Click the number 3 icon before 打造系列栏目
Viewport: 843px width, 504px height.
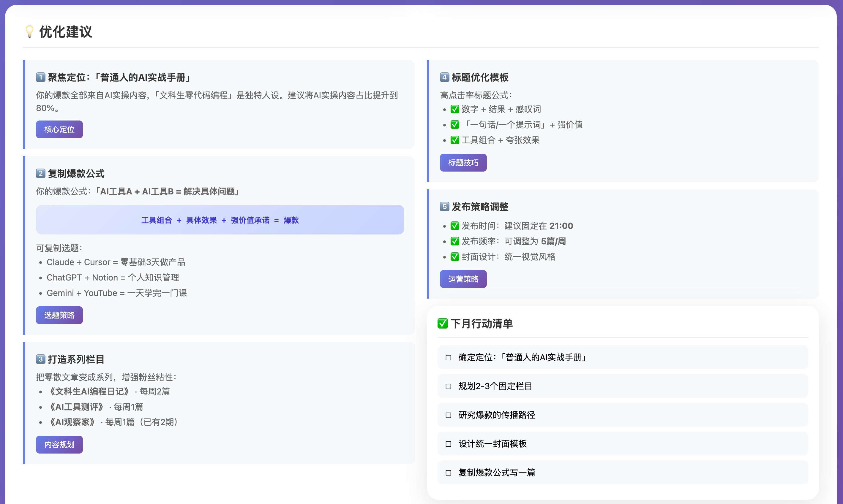(x=40, y=359)
